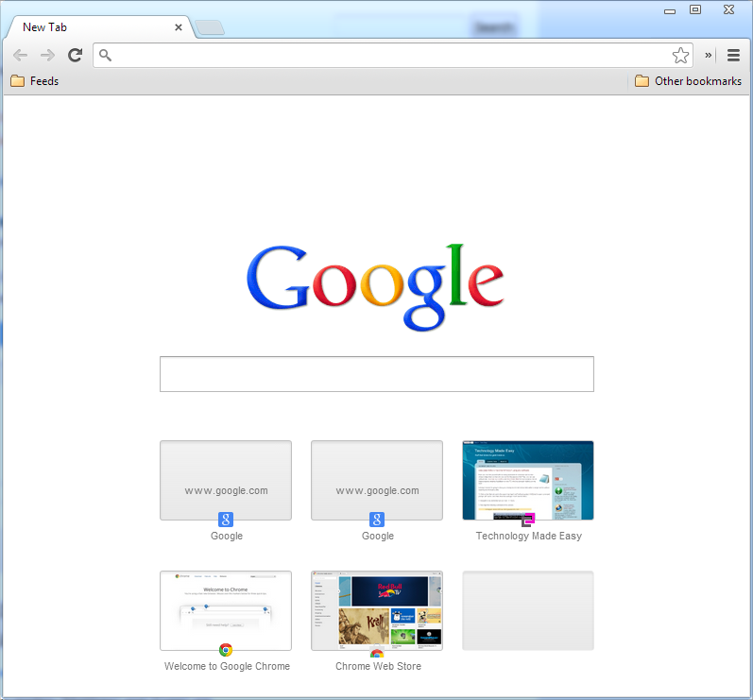Viewport: 753px width, 700px height.
Task: Click the forward navigation arrow
Action: click(47, 55)
